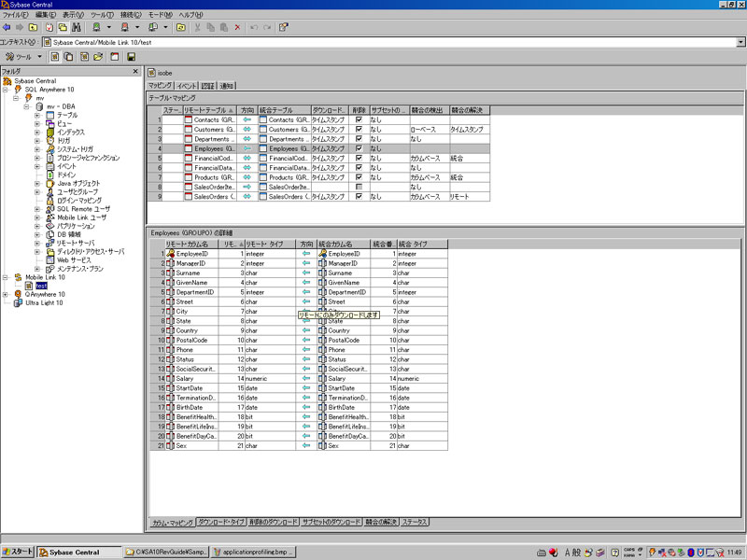Open the connect icon dropdown arrow

108,28
